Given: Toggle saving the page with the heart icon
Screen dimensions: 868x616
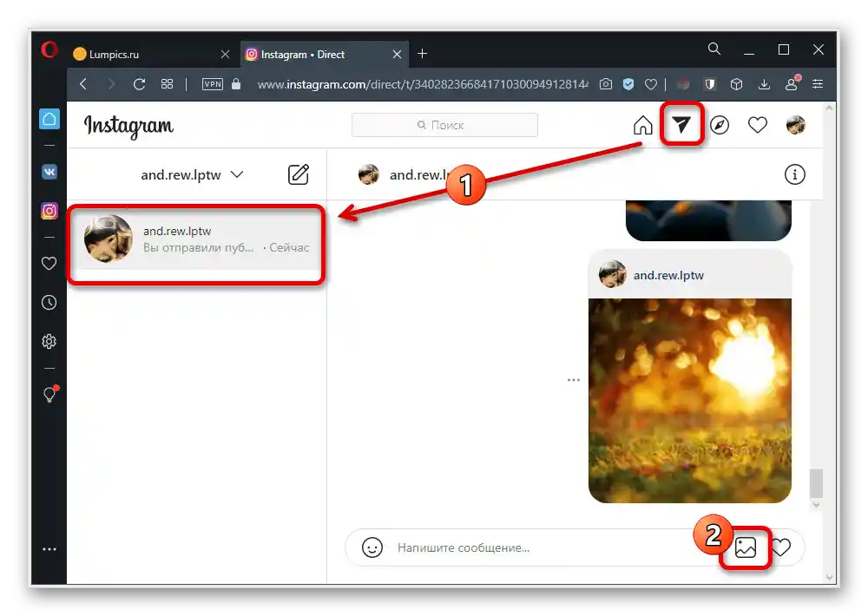Looking at the screenshot, I should (x=652, y=84).
